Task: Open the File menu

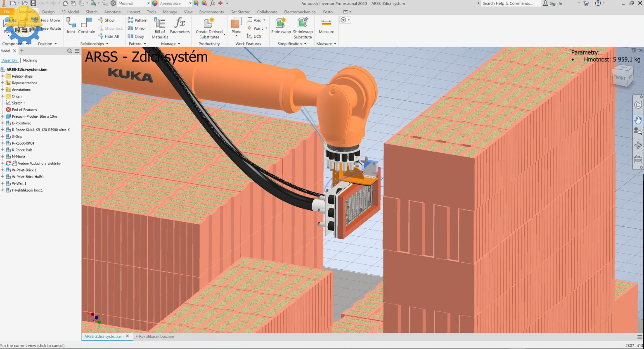Action: pos(7,12)
